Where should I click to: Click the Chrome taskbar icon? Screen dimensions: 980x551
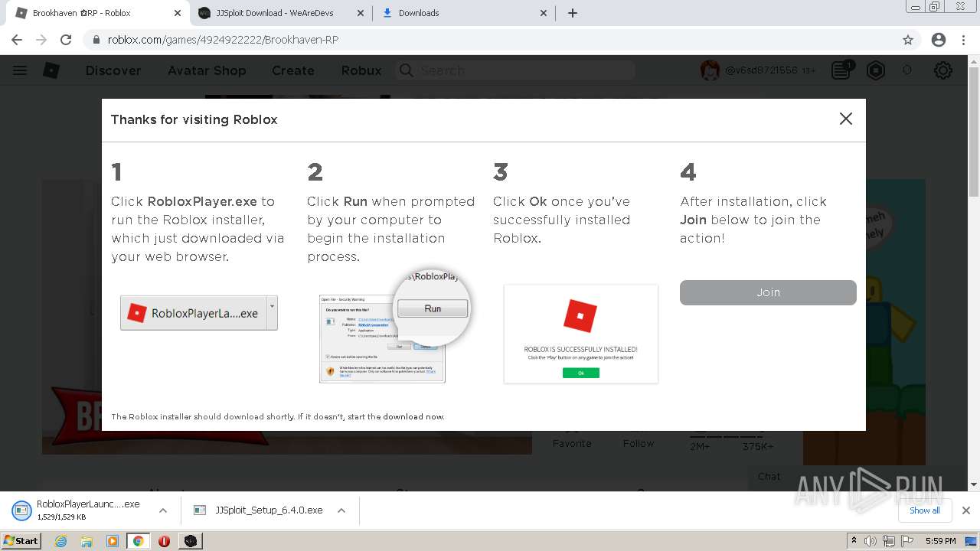(139, 541)
